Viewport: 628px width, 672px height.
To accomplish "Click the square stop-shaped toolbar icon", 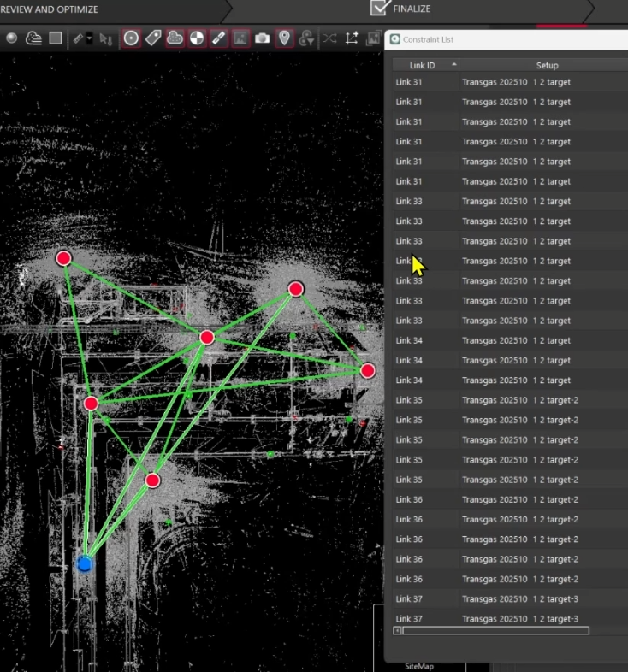I will point(55,38).
